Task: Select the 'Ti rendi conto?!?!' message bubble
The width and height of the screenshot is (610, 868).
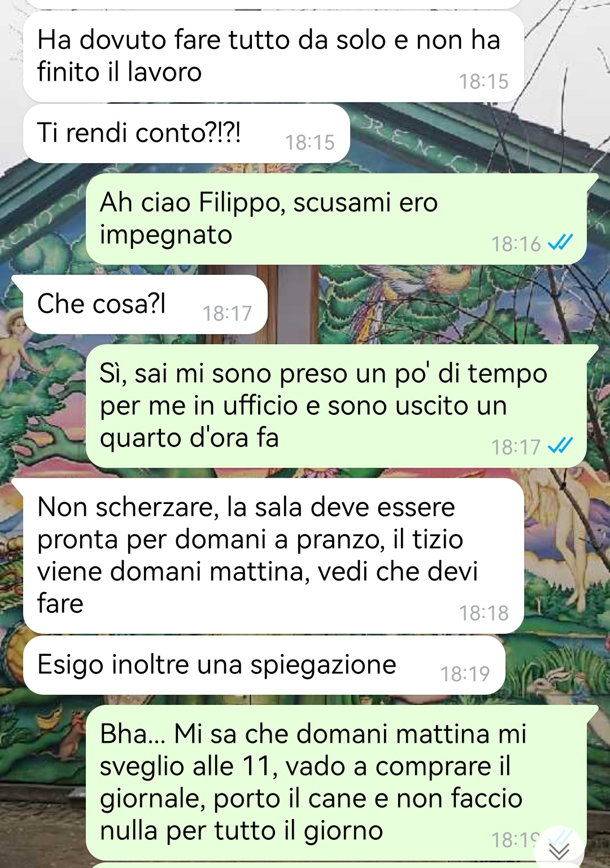Action: click(186, 134)
